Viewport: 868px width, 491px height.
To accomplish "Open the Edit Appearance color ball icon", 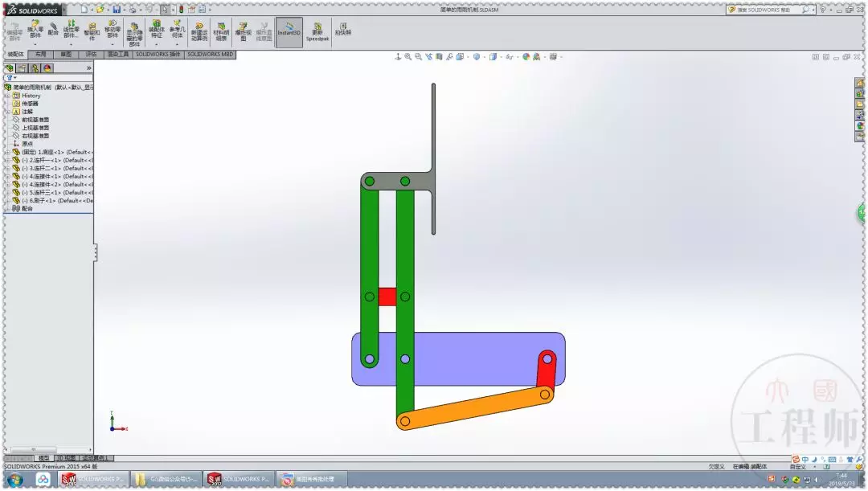I will [x=526, y=56].
